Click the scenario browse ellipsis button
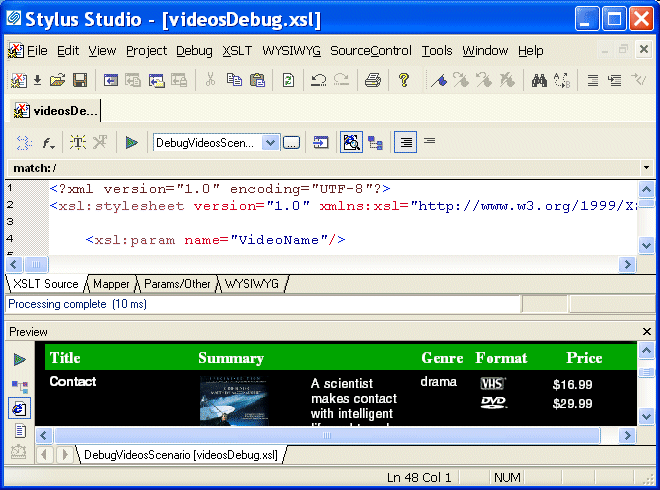This screenshot has height=490, width=660. click(291, 143)
